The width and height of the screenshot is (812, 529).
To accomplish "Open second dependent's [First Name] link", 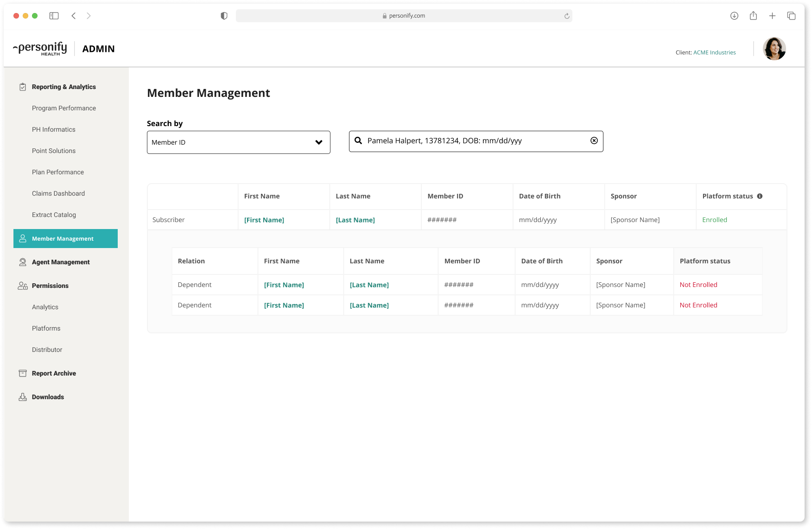I will point(284,305).
